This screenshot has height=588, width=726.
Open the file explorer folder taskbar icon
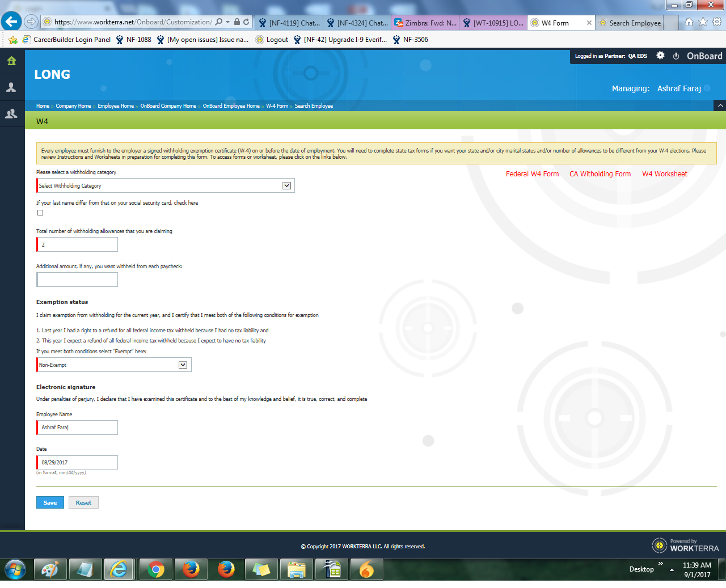coord(296,569)
